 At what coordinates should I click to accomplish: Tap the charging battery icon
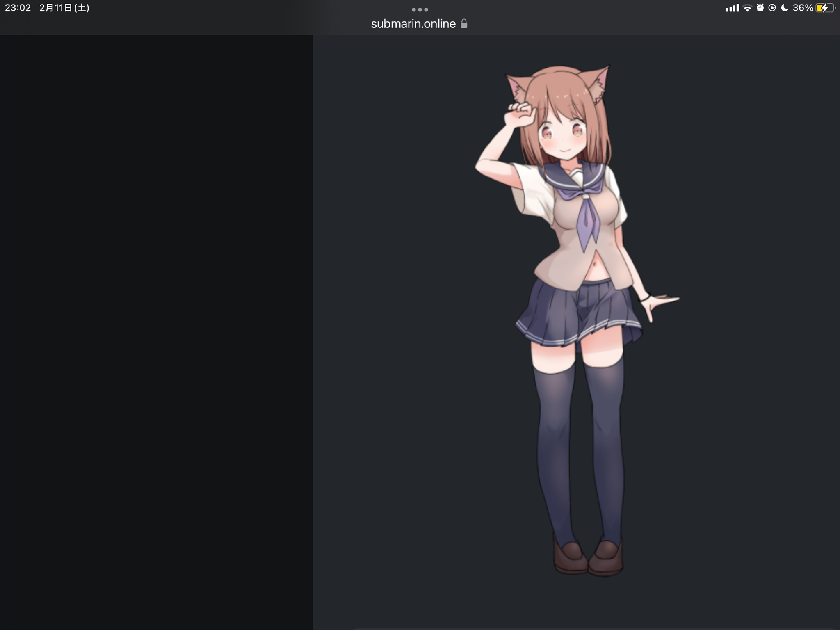(x=825, y=8)
